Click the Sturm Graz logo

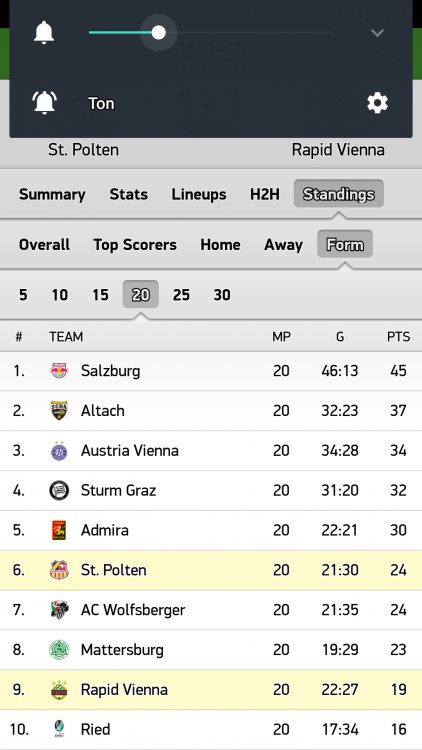click(59, 490)
